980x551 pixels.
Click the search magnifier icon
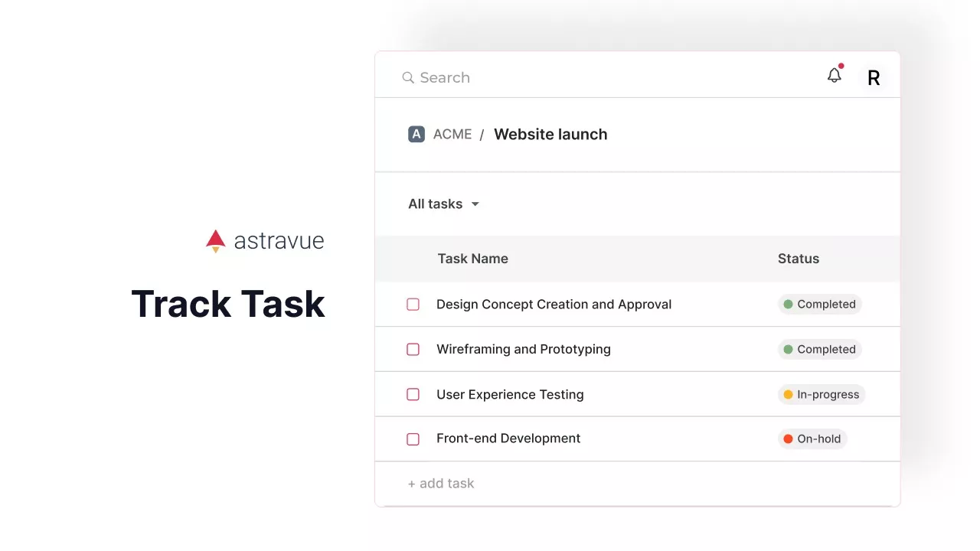point(408,77)
